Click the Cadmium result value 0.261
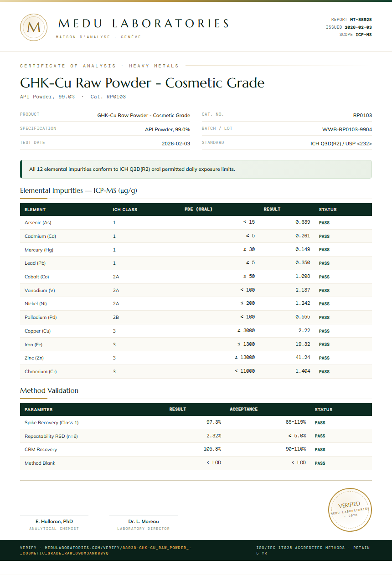This screenshot has height=575, width=392. tap(303, 236)
